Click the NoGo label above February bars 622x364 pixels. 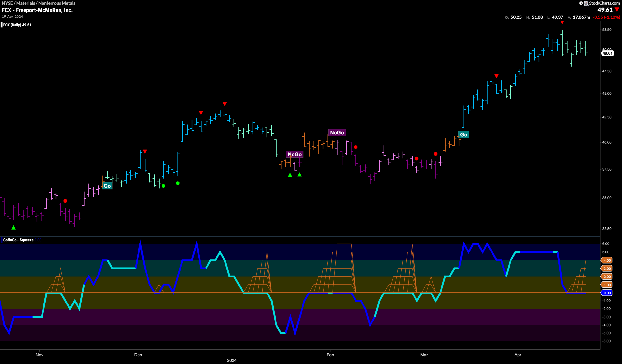[337, 132]
